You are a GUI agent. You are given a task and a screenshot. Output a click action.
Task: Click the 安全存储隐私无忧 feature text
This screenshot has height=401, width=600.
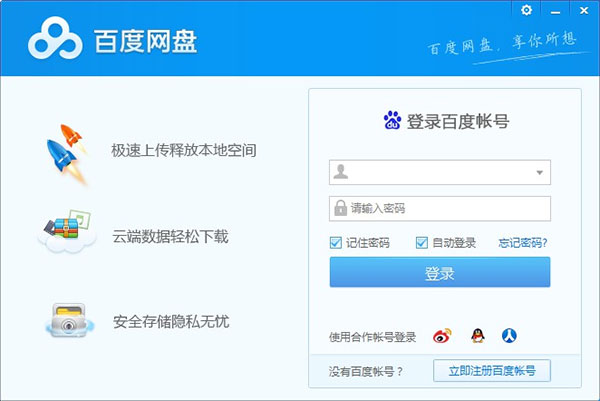(171, 322)
